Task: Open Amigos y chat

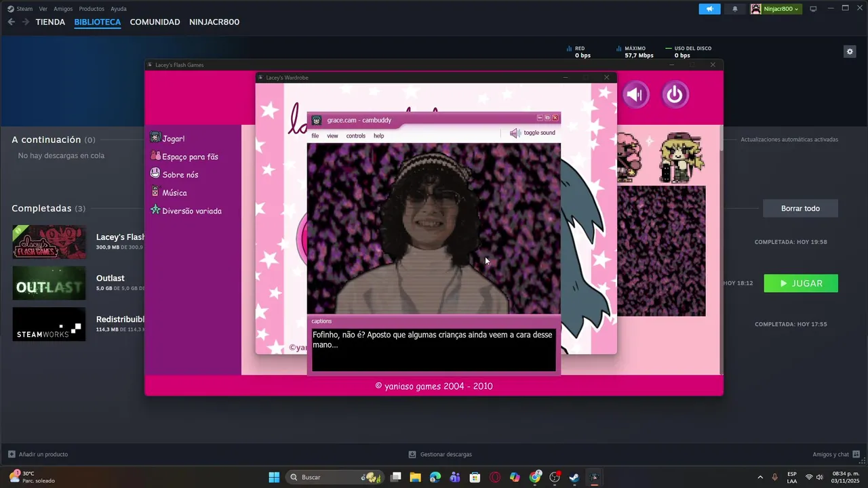Action: pos(837,454)
